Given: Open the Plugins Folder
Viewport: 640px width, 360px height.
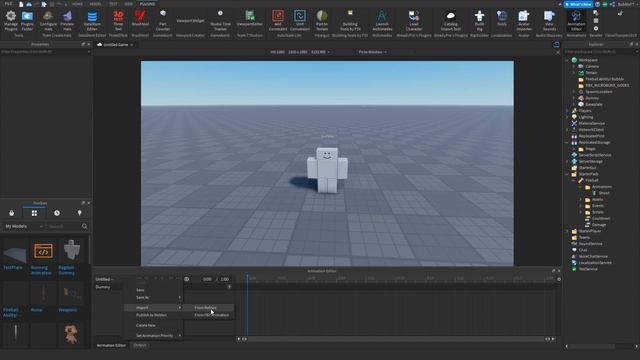Looking at the screenshot, I should point(27,20).
